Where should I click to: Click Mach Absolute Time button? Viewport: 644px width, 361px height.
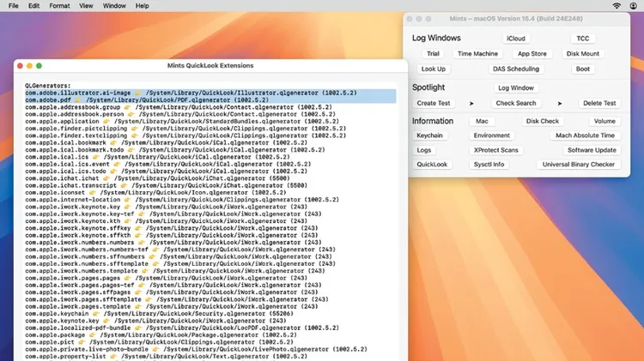(x=585, y=135)
